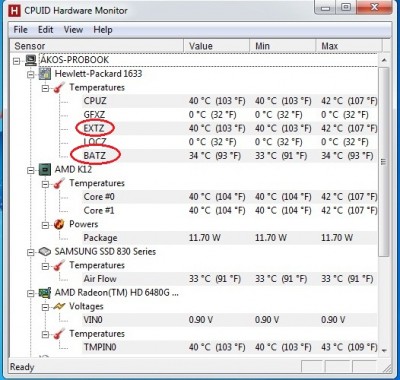Screen dimensions: 400x380
Task: Collapse the Voltages group
Action: click(45, 307)
